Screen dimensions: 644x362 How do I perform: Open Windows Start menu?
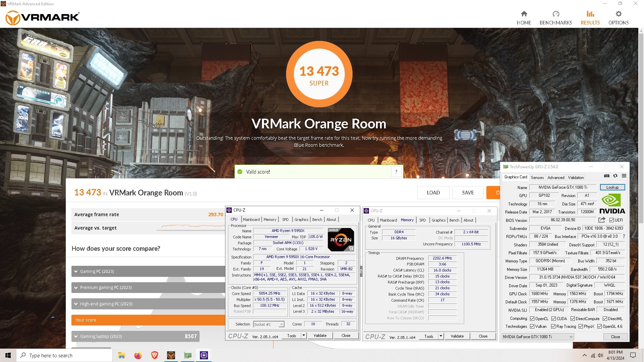(x=8, y=355)
